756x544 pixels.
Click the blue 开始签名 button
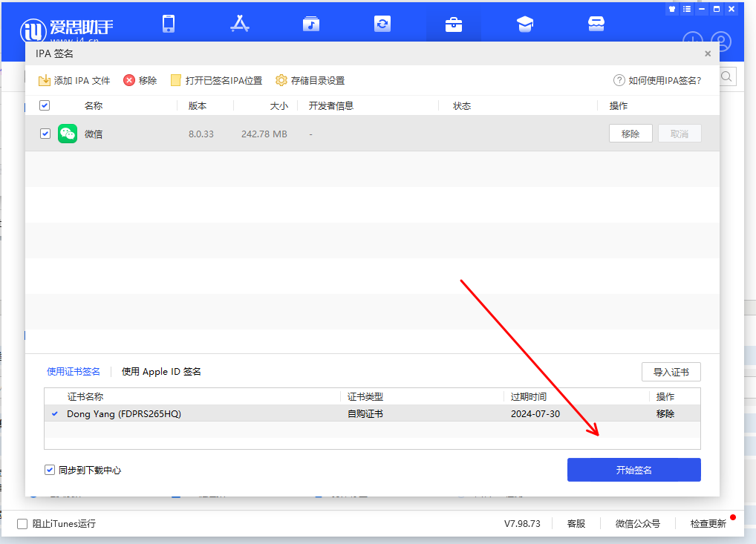(x=633, y=470)
